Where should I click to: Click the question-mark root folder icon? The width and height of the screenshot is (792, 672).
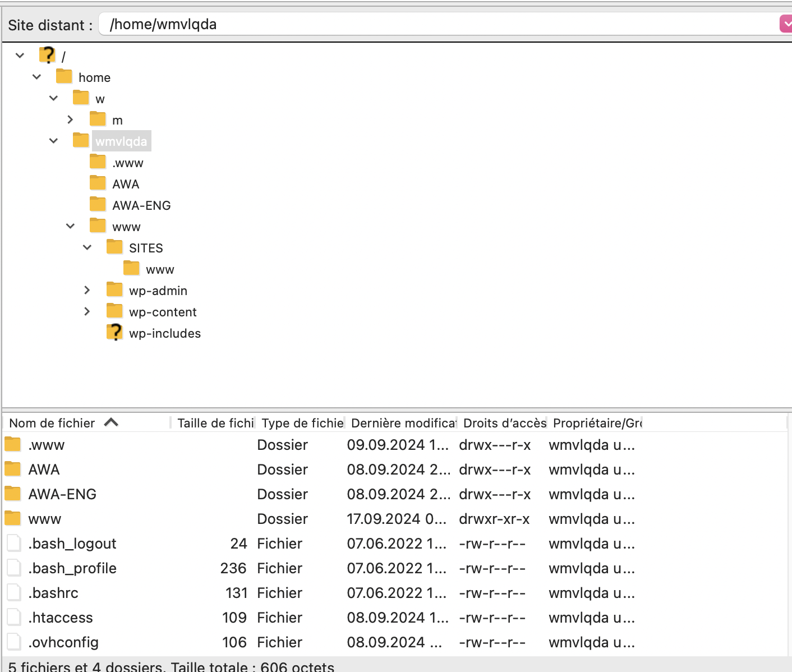(x=47, y=56)
